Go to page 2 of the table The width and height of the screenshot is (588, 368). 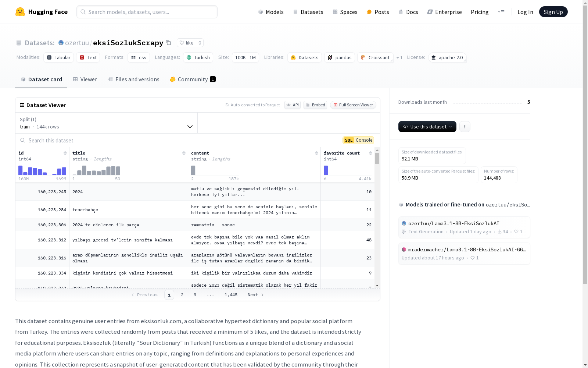click(182, 295)
